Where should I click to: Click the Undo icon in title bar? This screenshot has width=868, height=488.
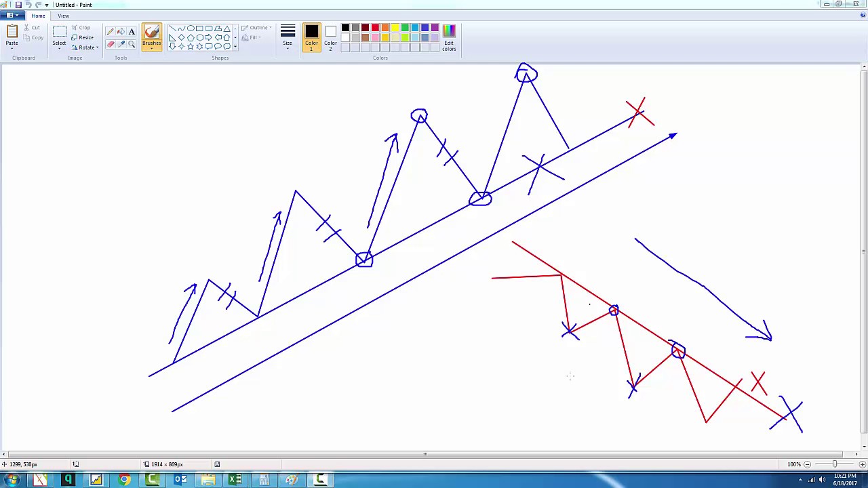[28, 5]
